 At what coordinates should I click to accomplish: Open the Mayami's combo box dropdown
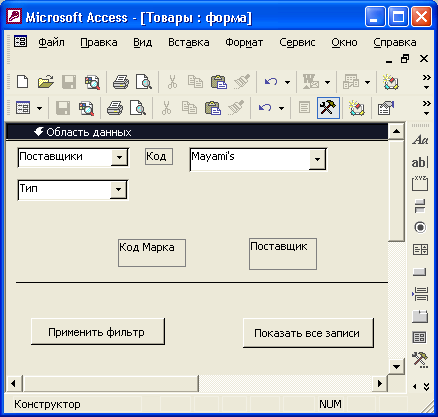(x=317, y=160)
